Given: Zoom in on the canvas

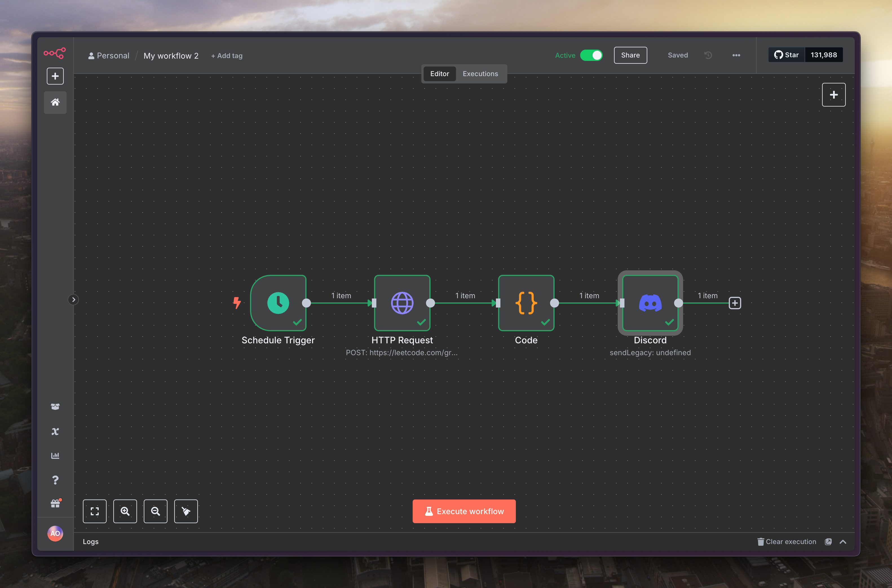Looking at the screenshot, I should 125,511.
